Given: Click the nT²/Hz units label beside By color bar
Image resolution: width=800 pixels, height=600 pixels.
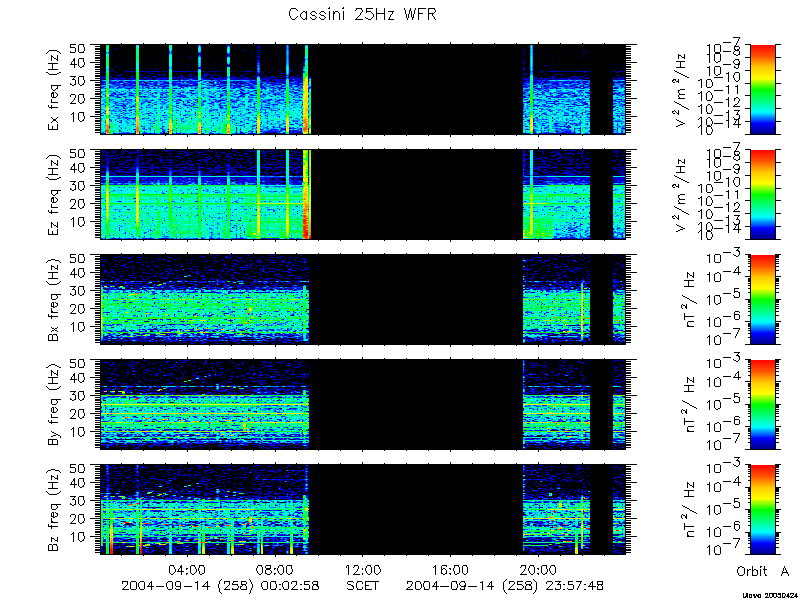Looking at the screenshot, I should [689, 405].
